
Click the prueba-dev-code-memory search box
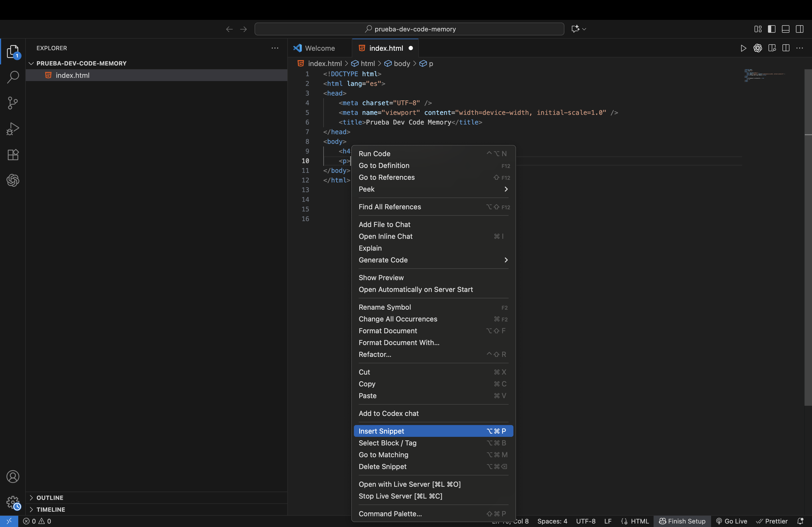pyautogui.click(x=409, y=29)
